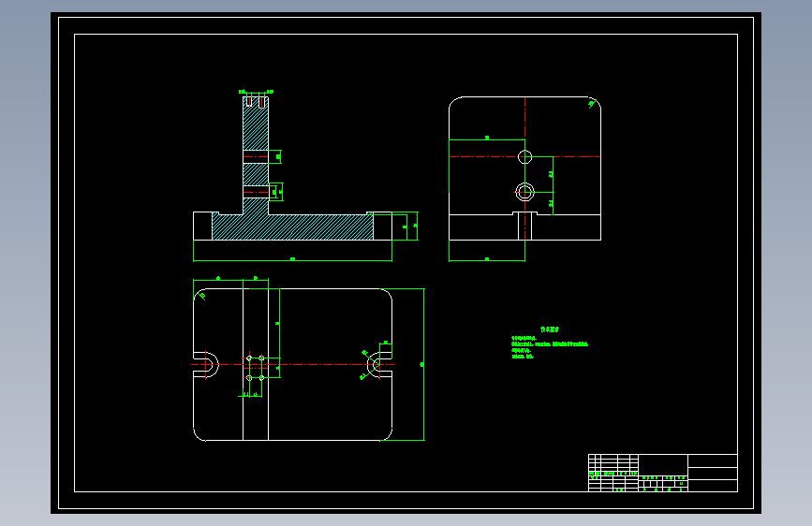Click the large empty cell in title block
This screenshot has width=812, height=526.
pos(663,464)
